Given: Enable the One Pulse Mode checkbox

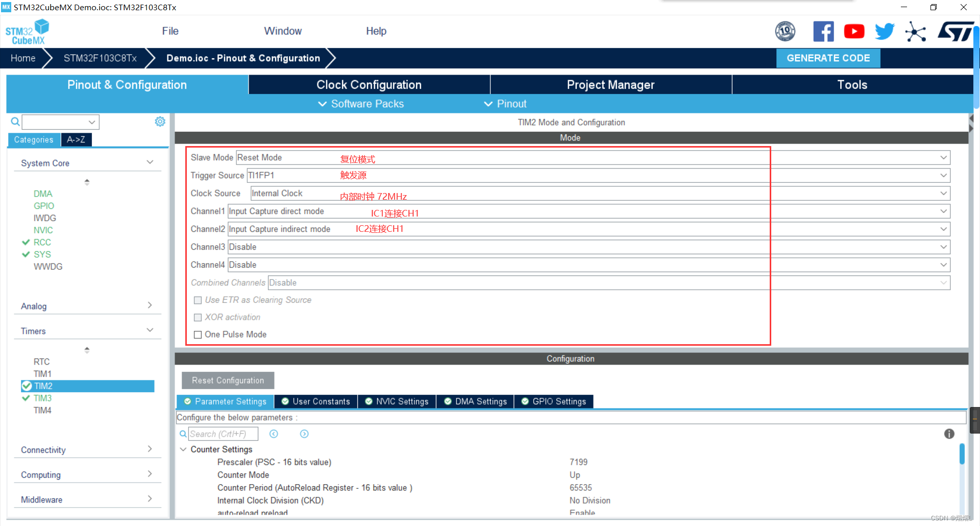Looking at the screenshot, I should pyautogui.click(x=198, y=335).
